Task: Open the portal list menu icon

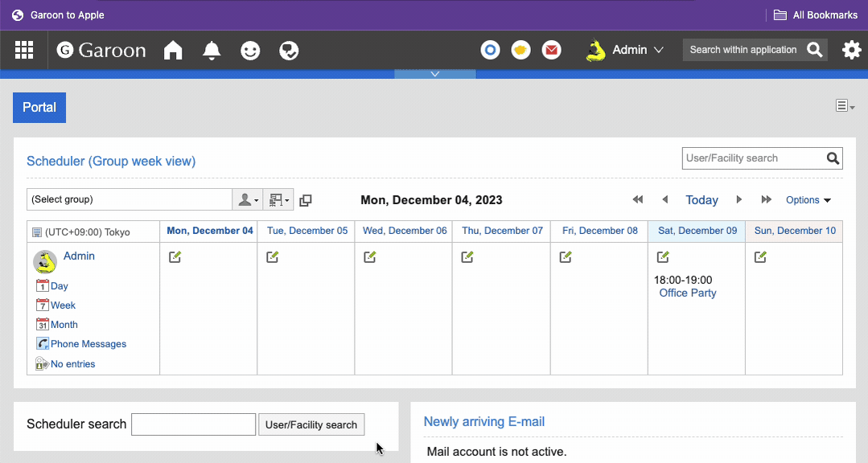Action: click(844, 106)
